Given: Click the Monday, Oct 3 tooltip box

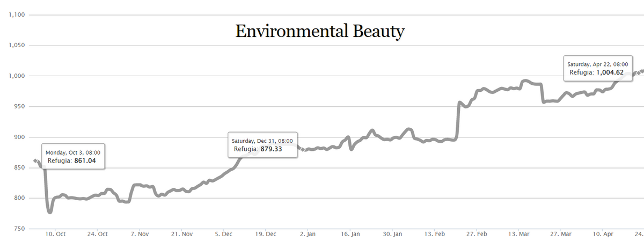Looking at the screenshot, I should (74, 156).
